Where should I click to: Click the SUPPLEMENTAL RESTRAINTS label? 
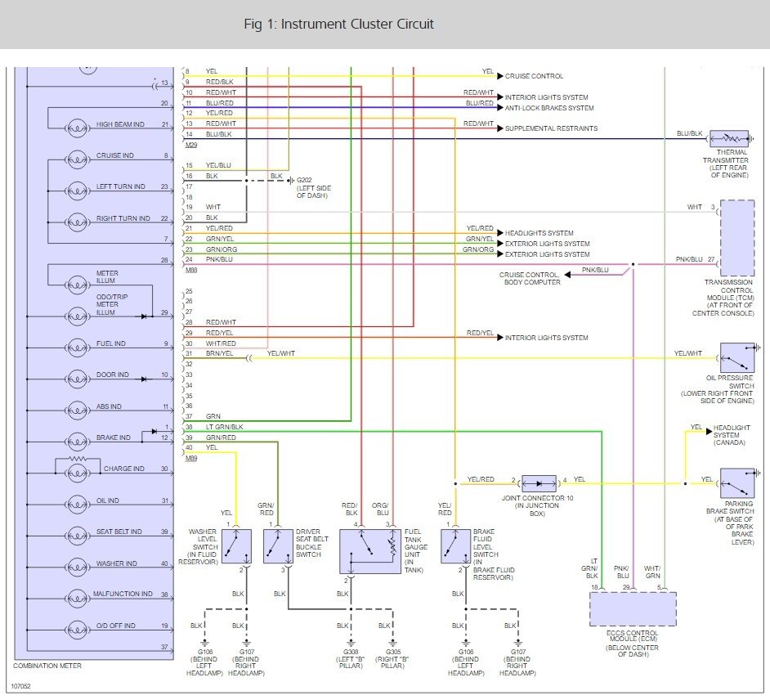point(551,128)
